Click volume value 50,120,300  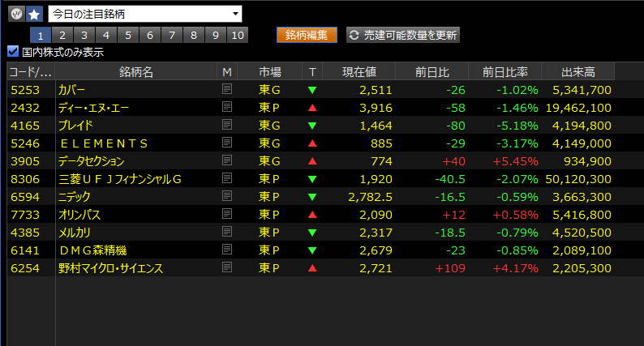[578, 179]
